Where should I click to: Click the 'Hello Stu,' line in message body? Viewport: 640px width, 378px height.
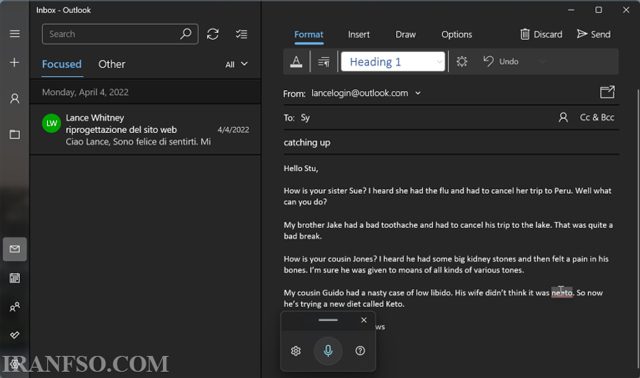pyautogui.click(x=301, y=168)
